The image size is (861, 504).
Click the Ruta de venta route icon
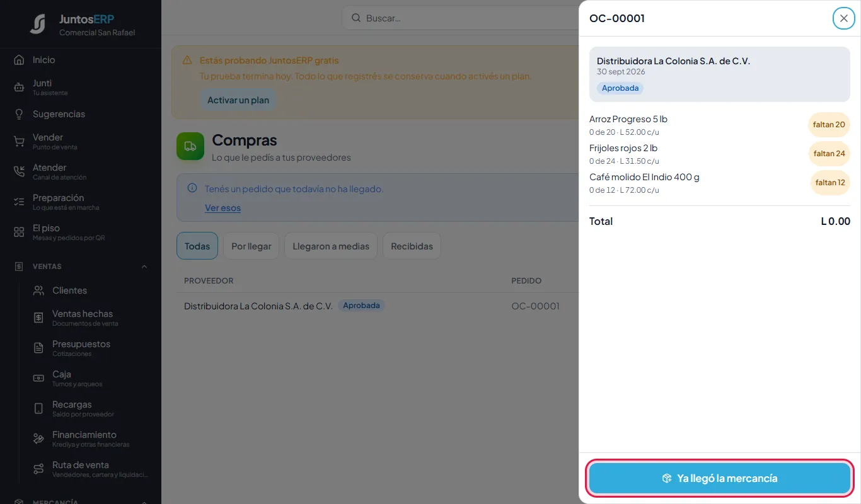[x=38, y=469]
